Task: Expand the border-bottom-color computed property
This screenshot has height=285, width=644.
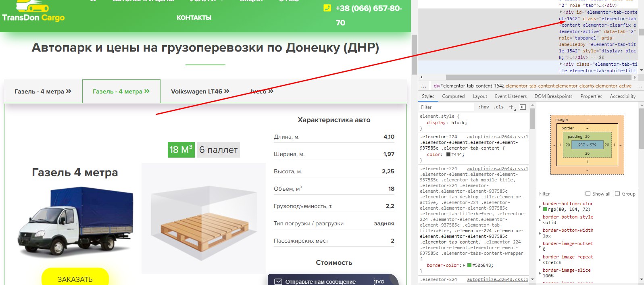Action: pos(540,206)
